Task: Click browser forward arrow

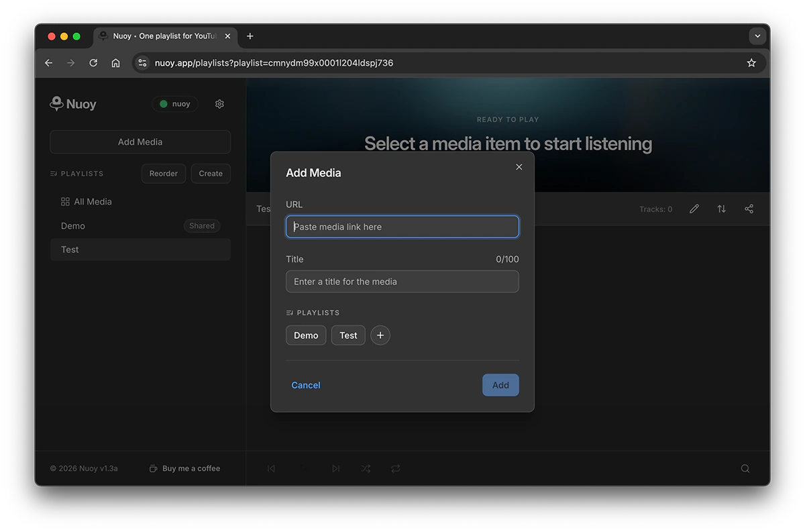Action: click(71, 63)
